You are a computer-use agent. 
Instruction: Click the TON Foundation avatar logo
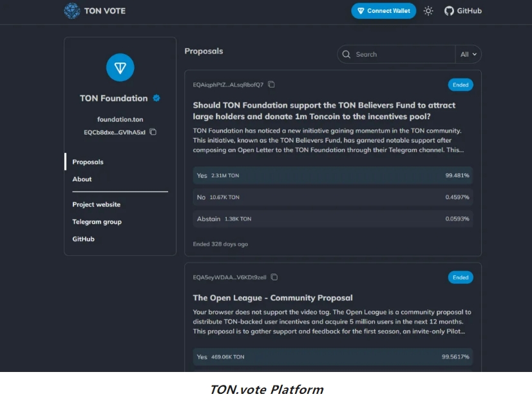pos(120,67)
